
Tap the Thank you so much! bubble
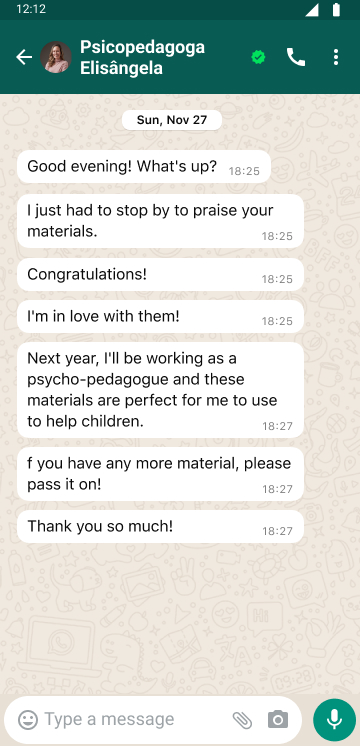click(x=160, y=527)
